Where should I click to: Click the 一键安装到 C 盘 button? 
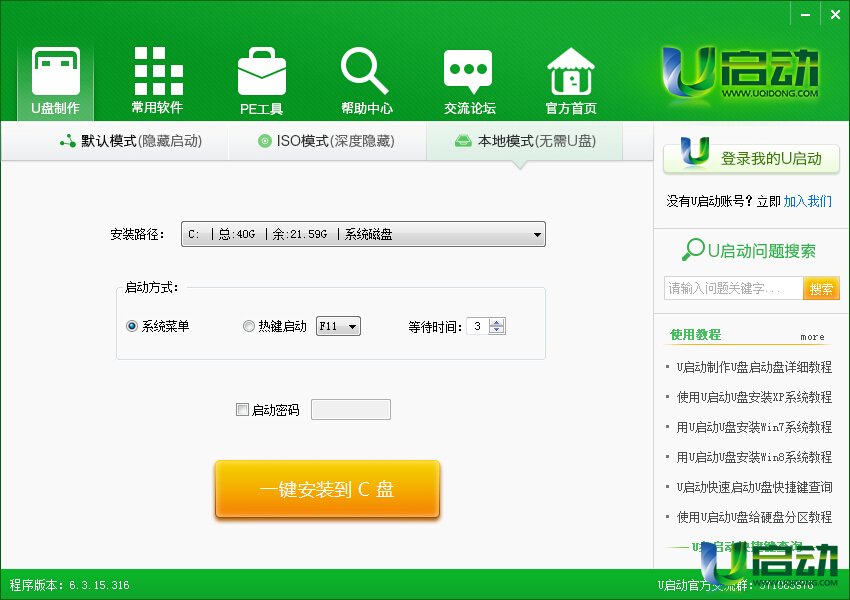coord(327,489)
